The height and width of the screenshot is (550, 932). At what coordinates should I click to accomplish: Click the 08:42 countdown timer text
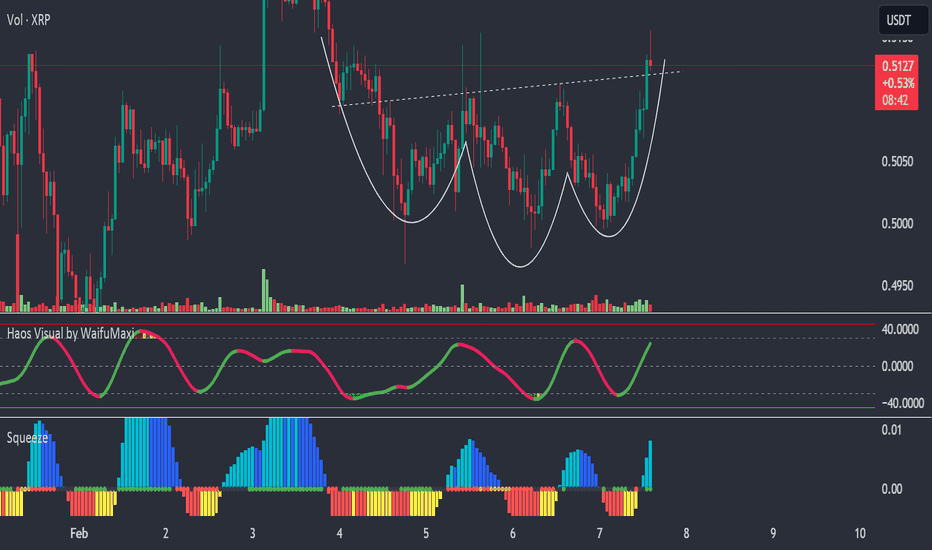pyautogui.click(x=895, y=100)
